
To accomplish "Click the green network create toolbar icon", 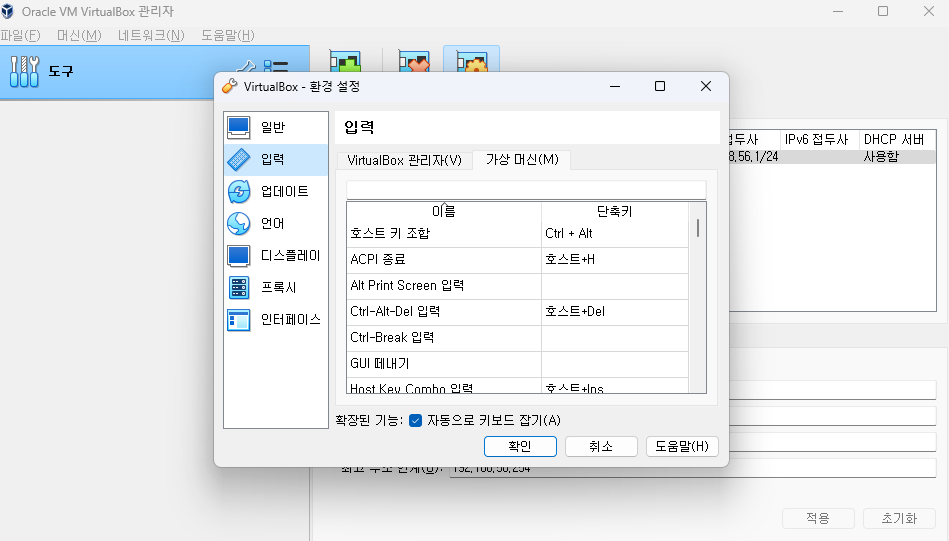I will click(x=346, y=61).
